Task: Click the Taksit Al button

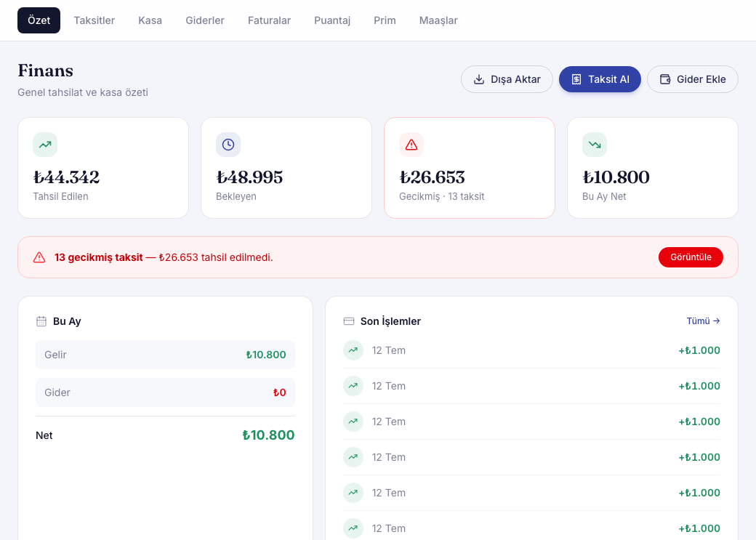Action: (600, 79)
